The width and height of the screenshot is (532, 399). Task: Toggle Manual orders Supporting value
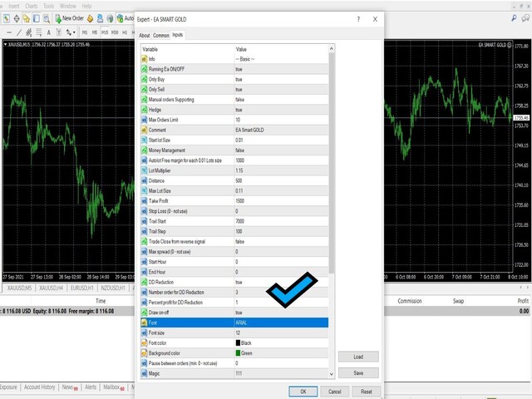tap(281, 100)
